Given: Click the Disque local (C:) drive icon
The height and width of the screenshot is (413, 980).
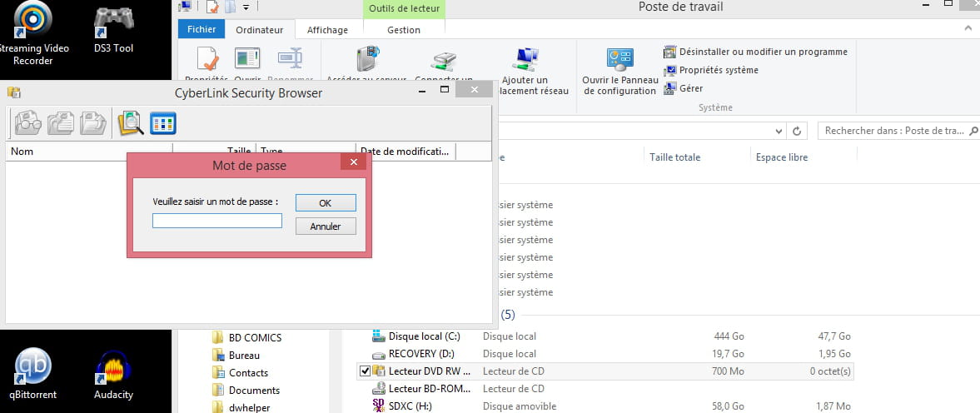Looking at the screenshot, I should 379,336.
